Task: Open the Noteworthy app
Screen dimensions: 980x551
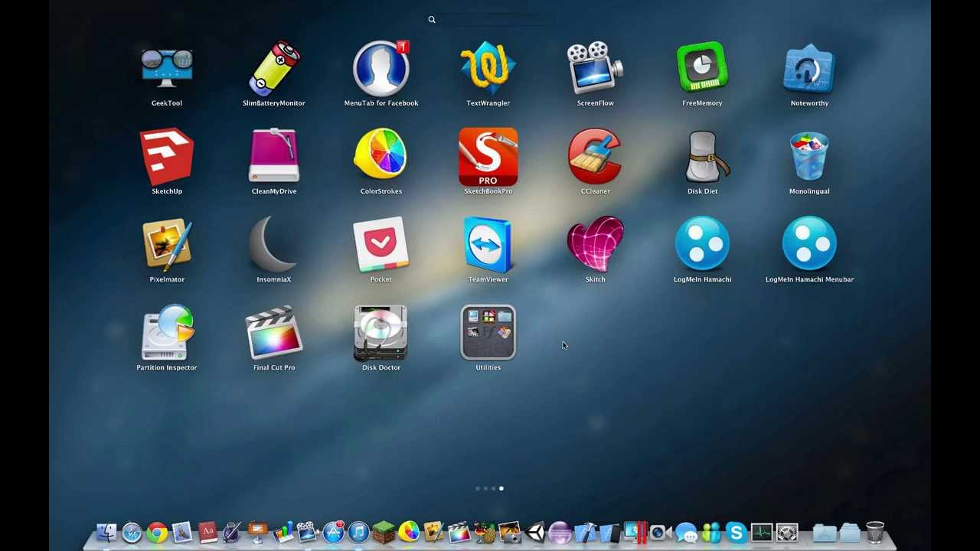Action: [x=809, y=70]
